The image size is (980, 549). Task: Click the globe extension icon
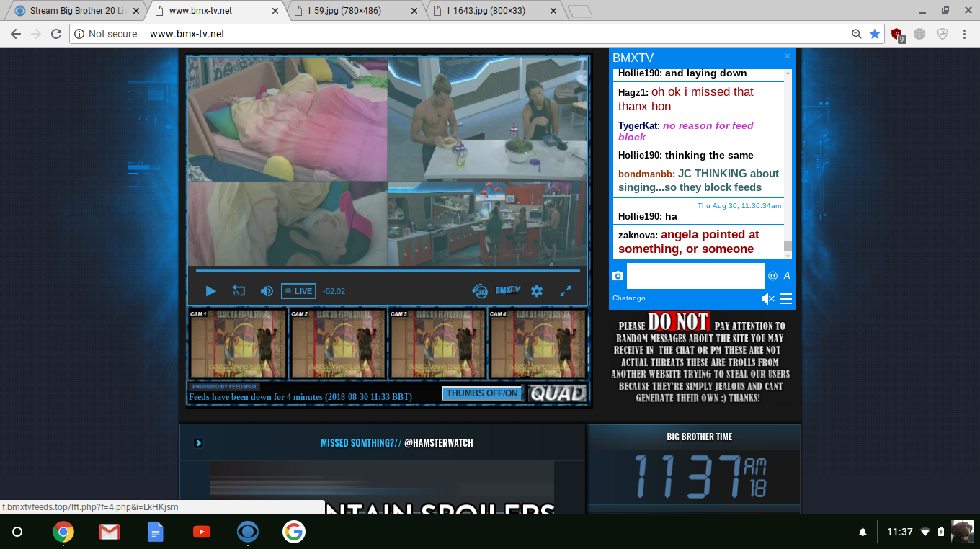pyautogui.click(x=919, y=34)
